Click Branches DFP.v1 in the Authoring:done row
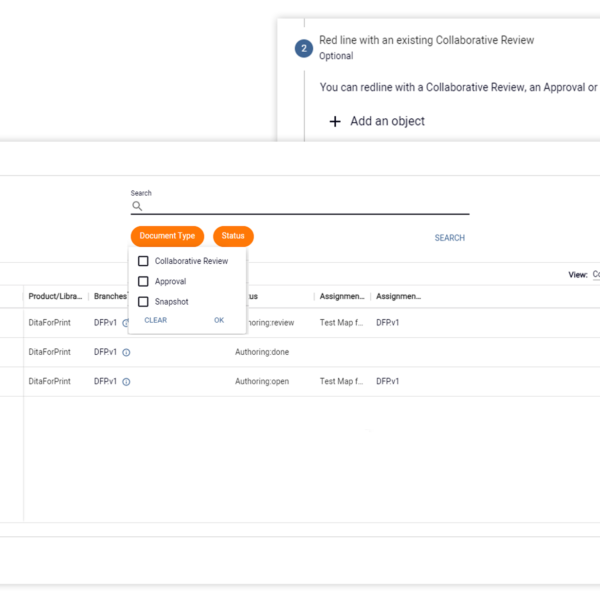This screenshot has width=600, height=600. pos(105,352)
